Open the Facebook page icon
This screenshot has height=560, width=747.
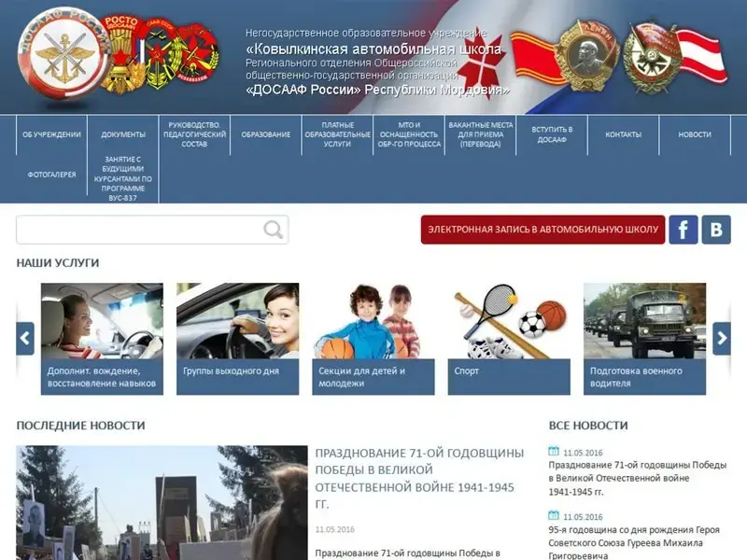pos(683,230)
